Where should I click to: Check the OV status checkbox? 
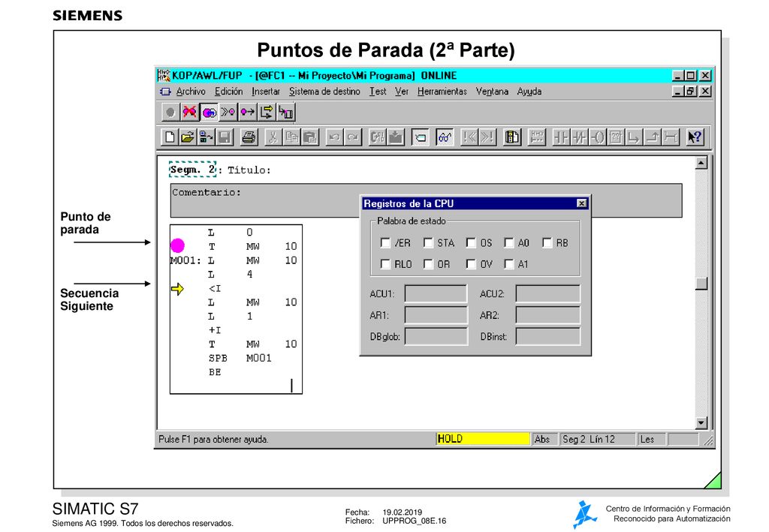tap(471, 265)
